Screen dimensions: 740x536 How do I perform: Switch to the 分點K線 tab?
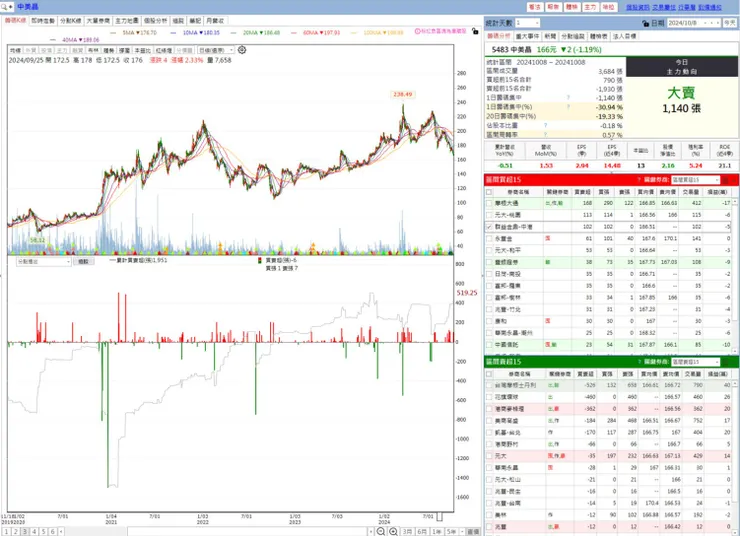pyautogui.click(x=70, y=21)
